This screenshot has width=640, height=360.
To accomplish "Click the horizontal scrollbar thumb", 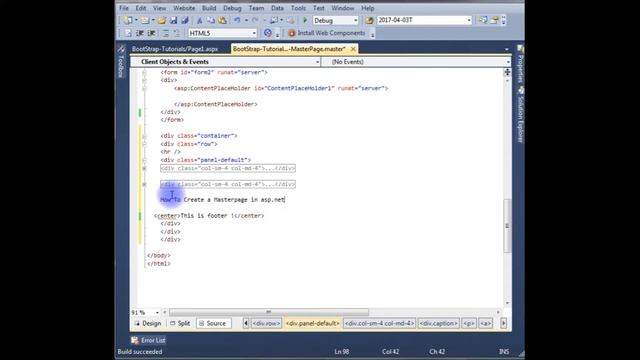I will (x=269, y=312).
